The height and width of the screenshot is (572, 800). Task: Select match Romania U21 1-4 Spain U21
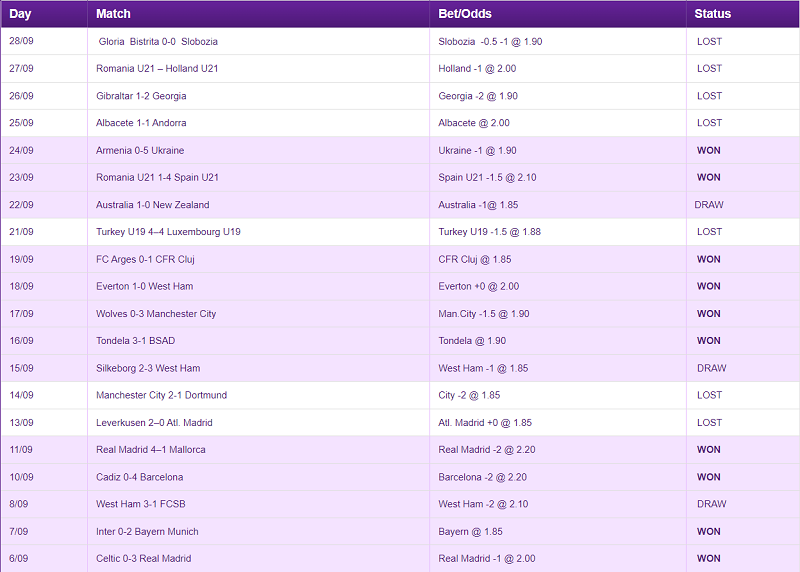pos(157,178)
